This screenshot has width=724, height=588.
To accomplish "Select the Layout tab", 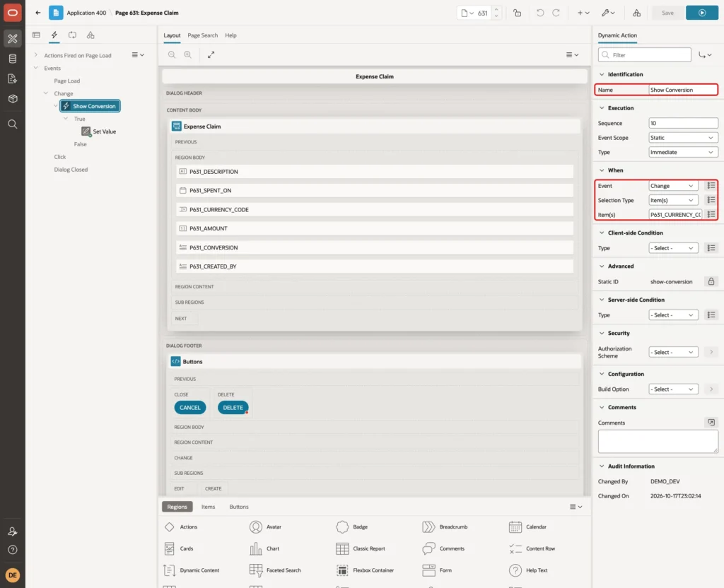I will [x=172, y=35].
